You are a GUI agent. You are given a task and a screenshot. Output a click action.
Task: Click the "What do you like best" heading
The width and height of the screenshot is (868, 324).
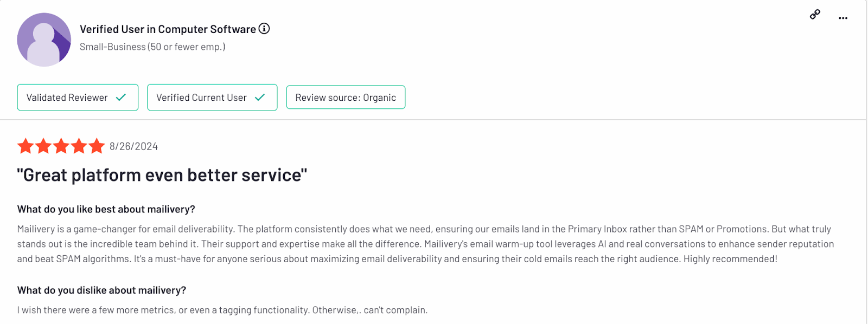tap(106, 209)
